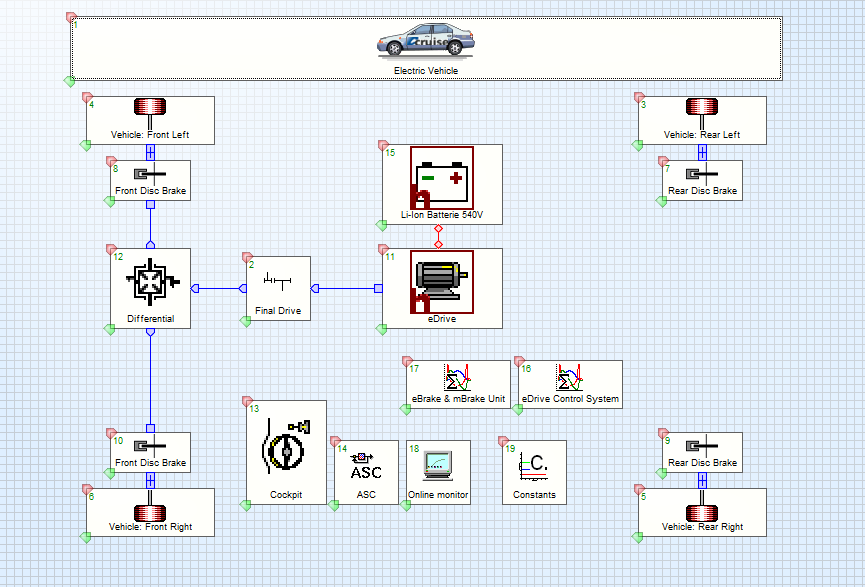
Task: Click the 'ASC' caption below the ASC icon
Action: [366, 494]
